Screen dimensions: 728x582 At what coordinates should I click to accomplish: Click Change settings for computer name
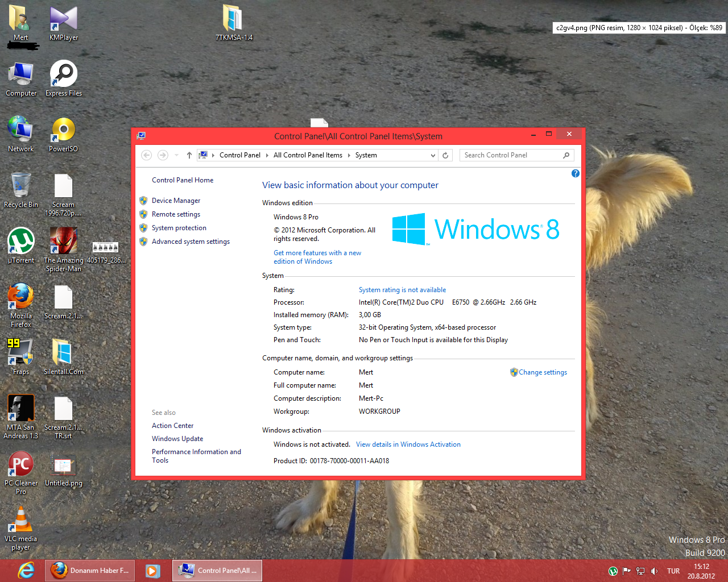click(543, 372)
